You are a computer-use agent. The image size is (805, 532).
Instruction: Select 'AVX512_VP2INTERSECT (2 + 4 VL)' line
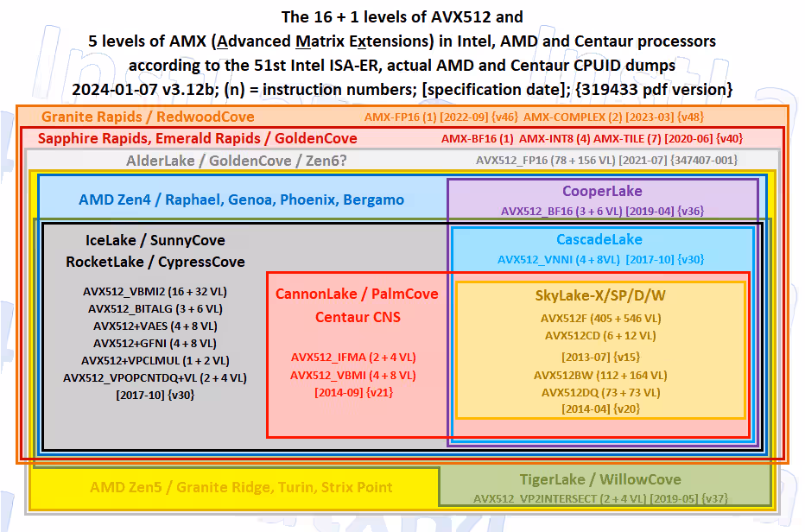(x=561, y=498)
